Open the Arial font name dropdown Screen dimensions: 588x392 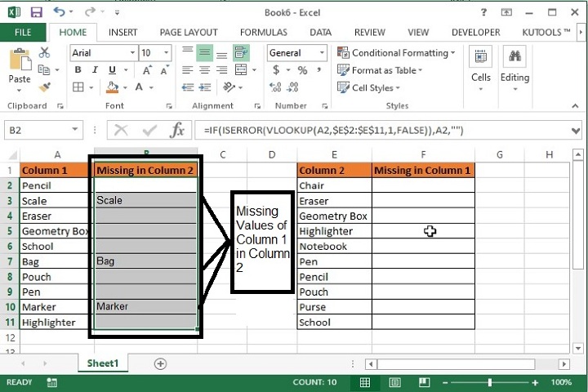(132, 52)
